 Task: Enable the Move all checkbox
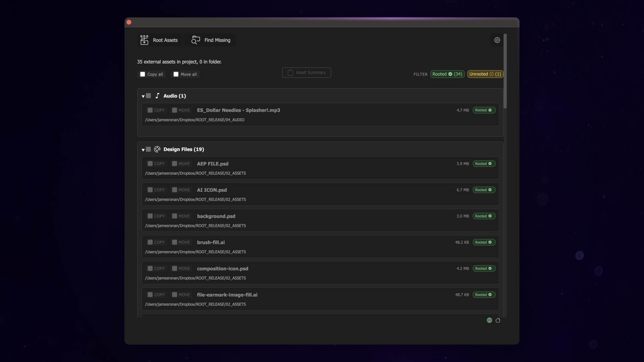176,74
